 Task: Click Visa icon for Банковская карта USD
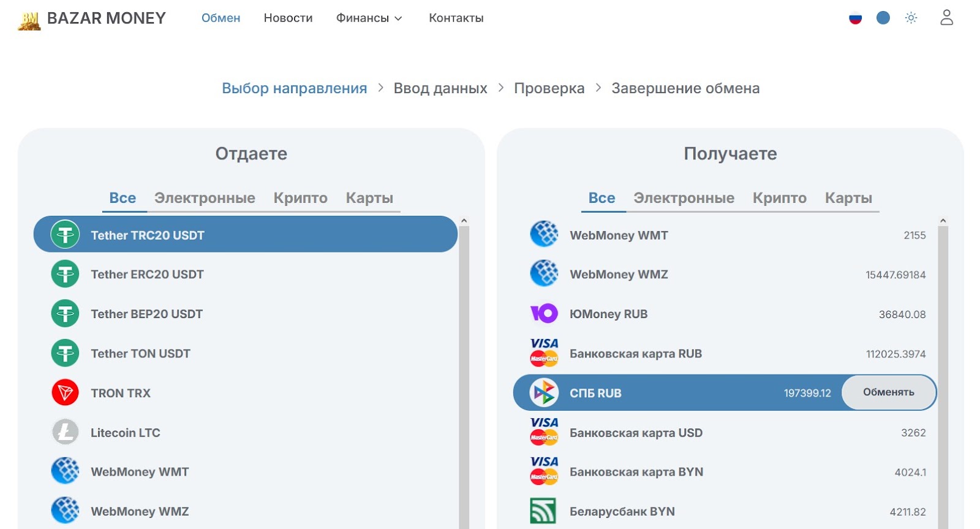coord(544,432)
